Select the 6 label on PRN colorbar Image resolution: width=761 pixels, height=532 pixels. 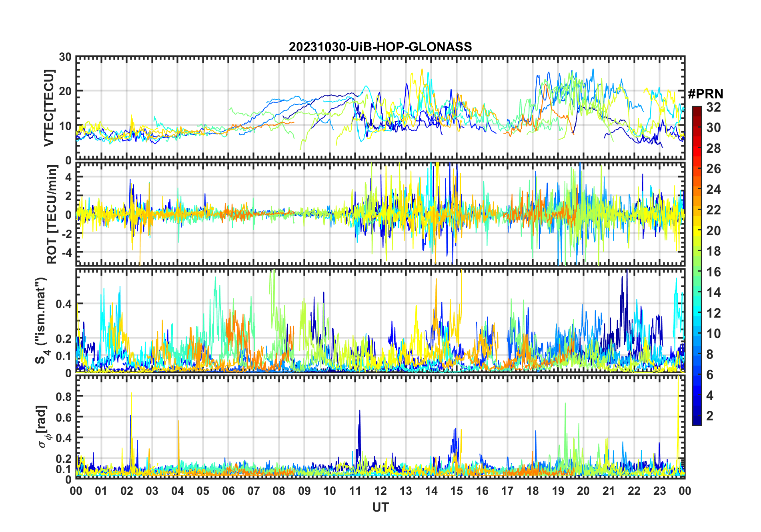710,375
